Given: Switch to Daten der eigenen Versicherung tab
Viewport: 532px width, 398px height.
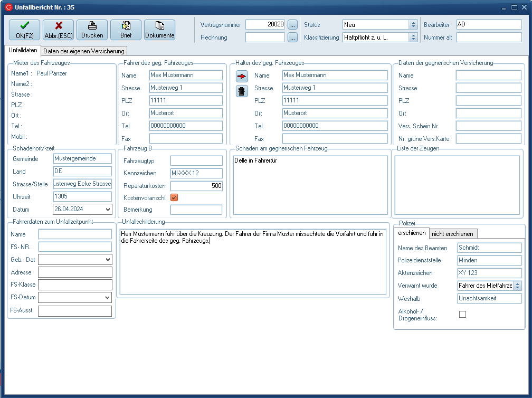Looking at the screenshot, I should point(84,51).
